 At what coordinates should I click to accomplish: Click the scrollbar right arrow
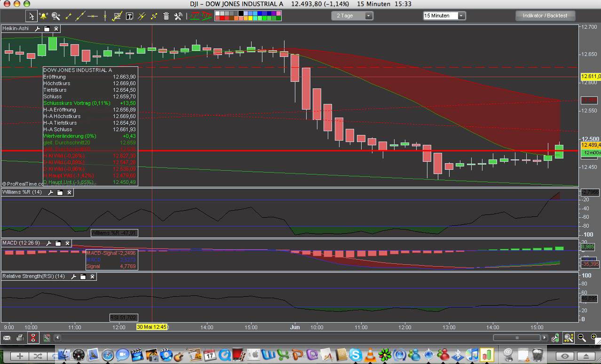[545, 338]
